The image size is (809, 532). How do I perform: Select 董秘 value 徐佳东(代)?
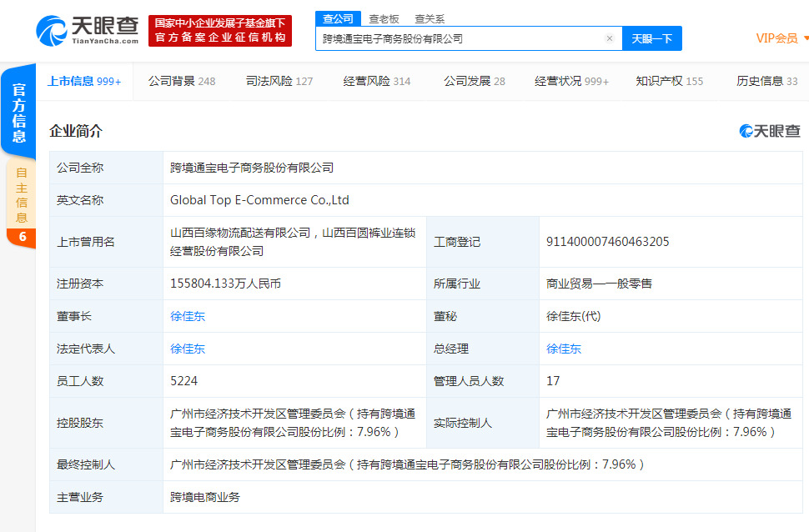pos(574,316)
